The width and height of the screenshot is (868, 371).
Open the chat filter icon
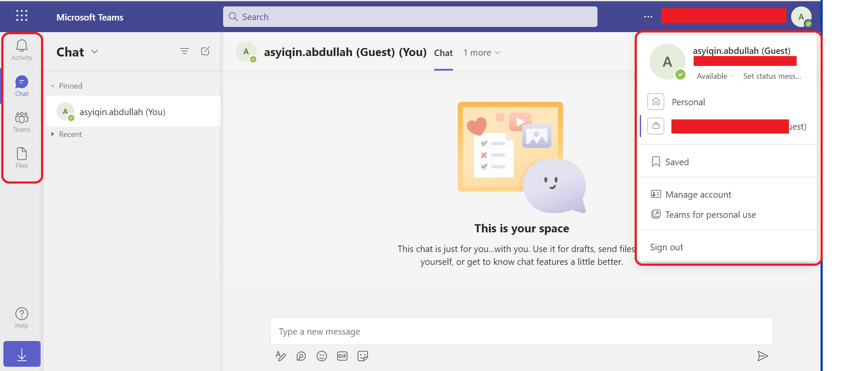[185, 51]
